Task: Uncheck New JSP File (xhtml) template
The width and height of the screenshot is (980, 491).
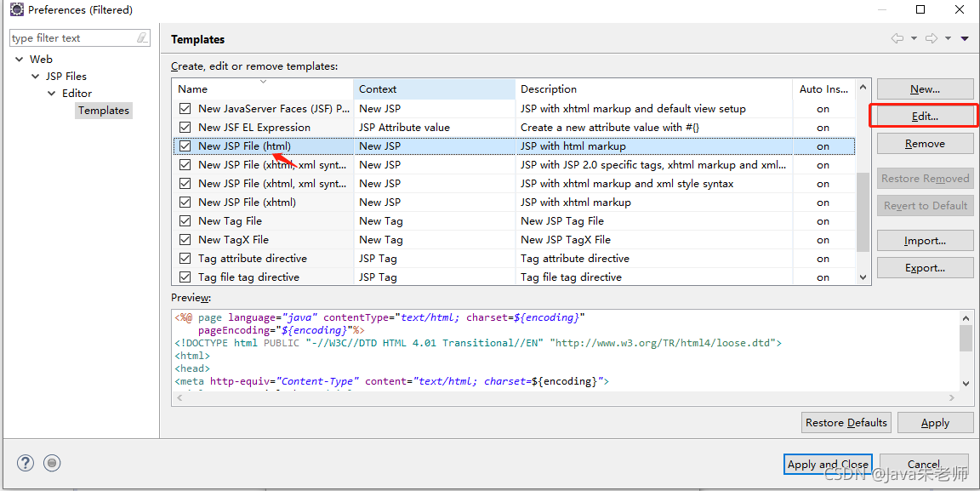Action: click(185, 202)
